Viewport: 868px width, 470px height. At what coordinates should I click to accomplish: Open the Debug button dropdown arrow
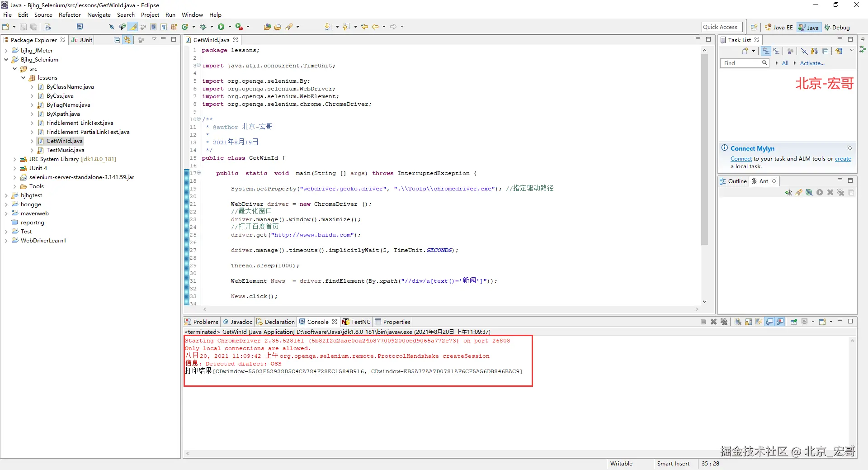pos(212,27)
